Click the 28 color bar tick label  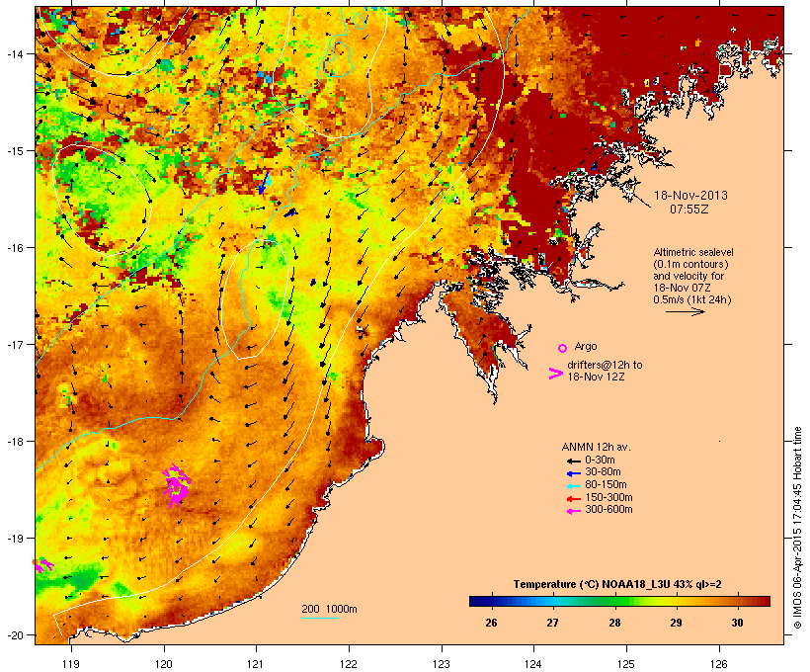[614, 623]
